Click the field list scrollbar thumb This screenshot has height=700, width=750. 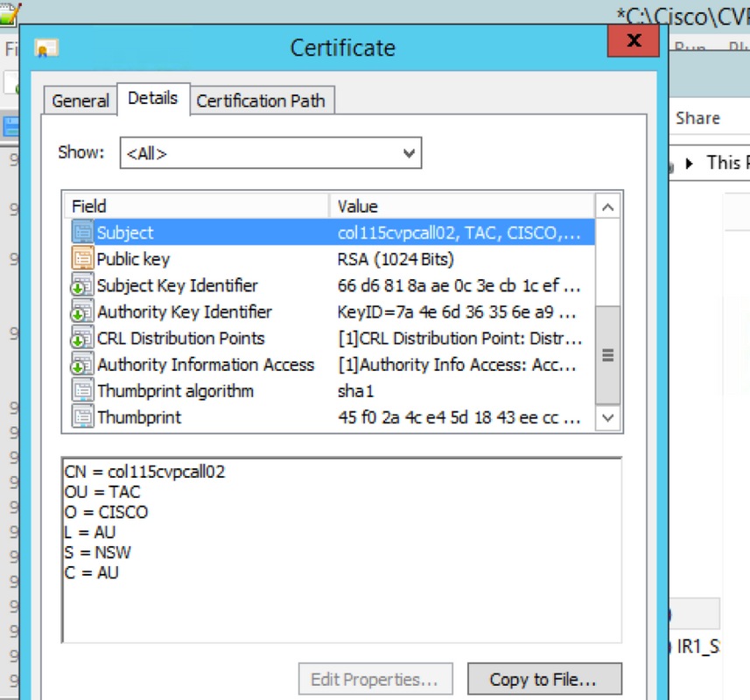608,355
